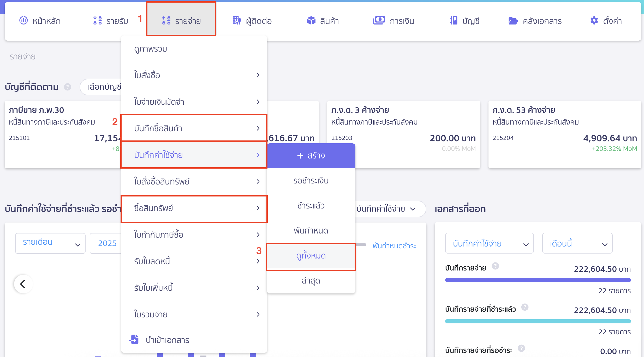Click the รายรับ income list icon
This screenshot has width=644, height=357.
(98, 20)
